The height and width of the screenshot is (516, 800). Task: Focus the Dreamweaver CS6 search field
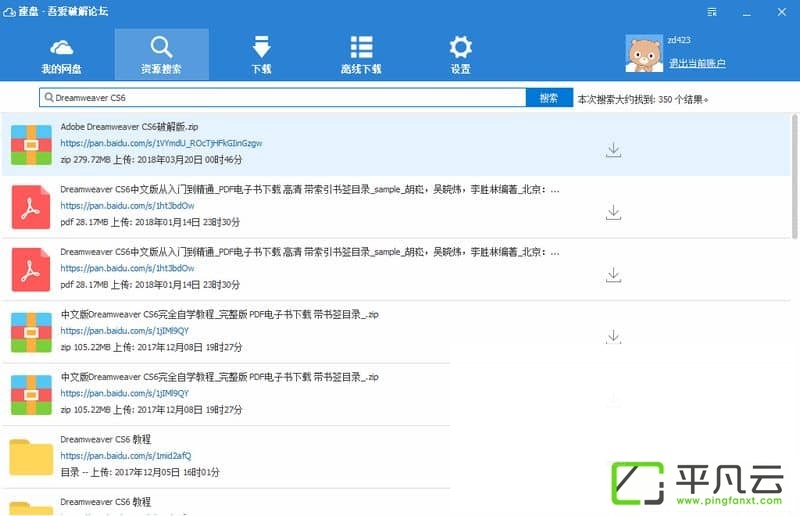click(283, 97)
